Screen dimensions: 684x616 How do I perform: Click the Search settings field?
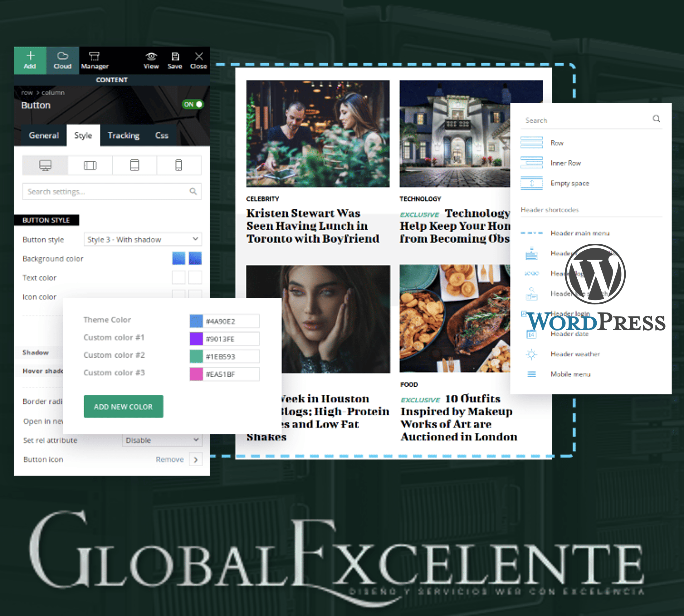pyautogui.click(x=112, y=192)
